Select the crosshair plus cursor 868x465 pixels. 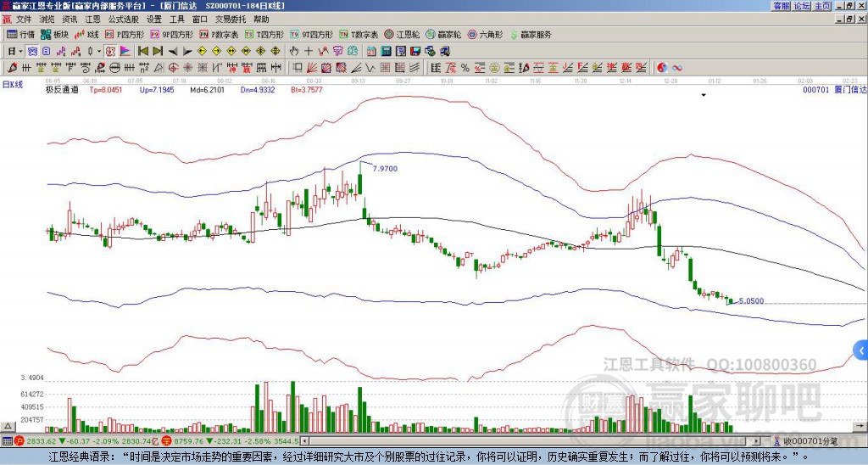tap(309, 51)
